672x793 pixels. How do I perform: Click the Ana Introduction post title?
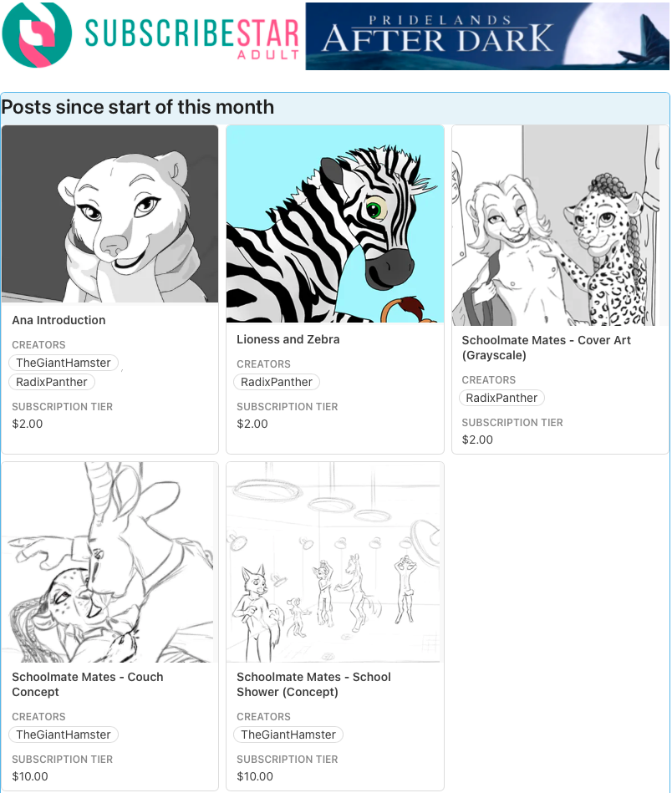pos(59,320)
